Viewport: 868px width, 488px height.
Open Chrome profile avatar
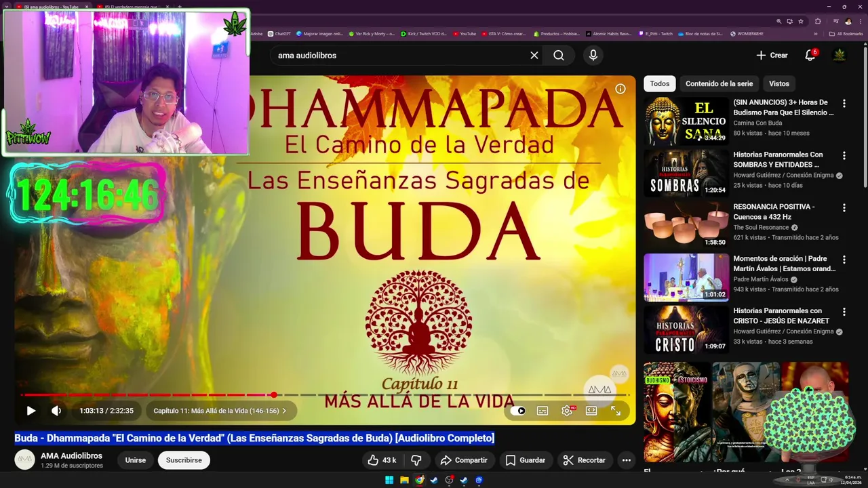[x=848, y=22]
